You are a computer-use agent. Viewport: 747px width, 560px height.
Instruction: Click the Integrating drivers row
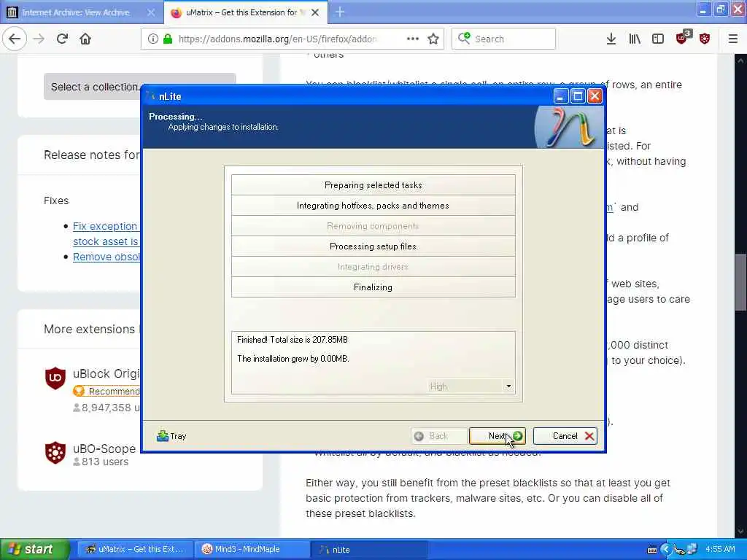pyautogui.click(x=373, y=267)
